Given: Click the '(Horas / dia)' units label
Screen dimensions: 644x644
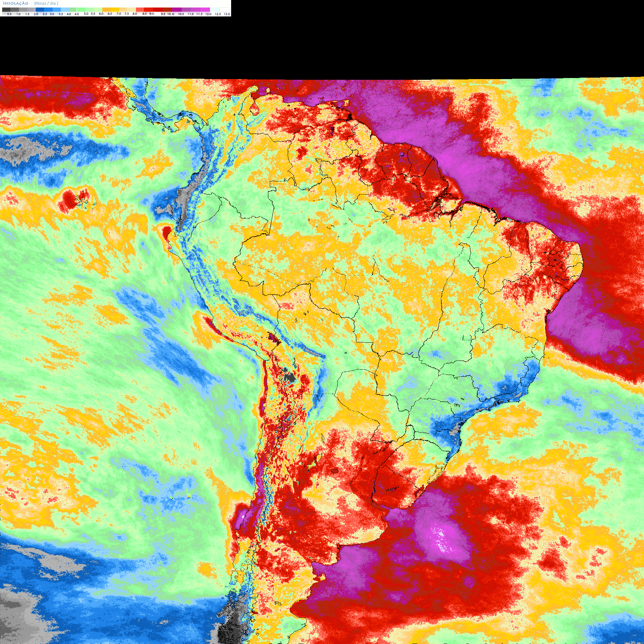Looking at the screenshot, I should coord(46,3).
